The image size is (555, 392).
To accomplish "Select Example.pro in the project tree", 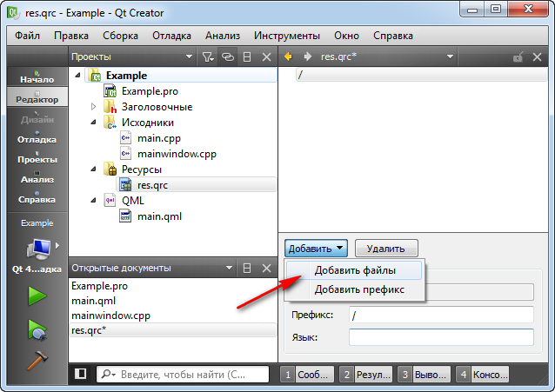I will click(x=150, y=91).
